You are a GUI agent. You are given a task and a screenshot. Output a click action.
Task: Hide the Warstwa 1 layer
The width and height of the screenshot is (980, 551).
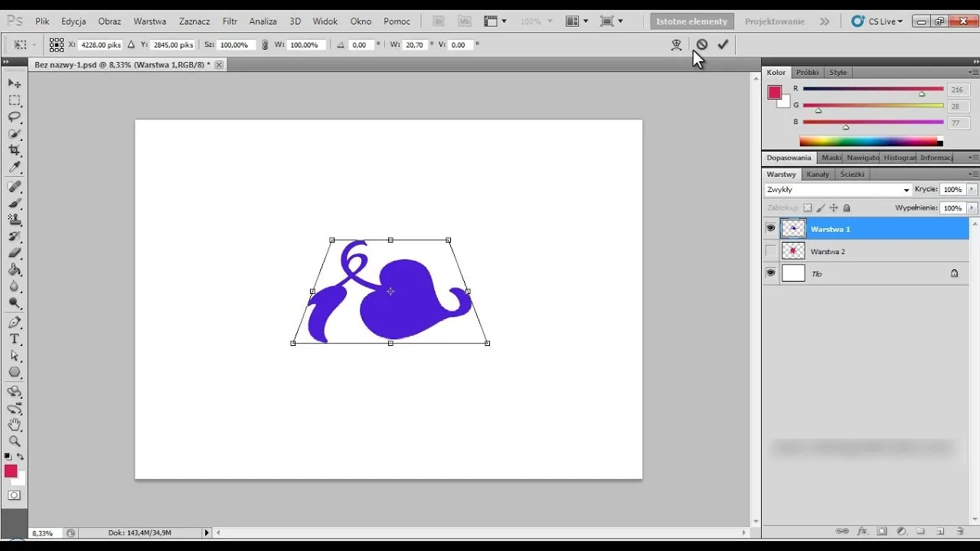click(x=771, y=229)
